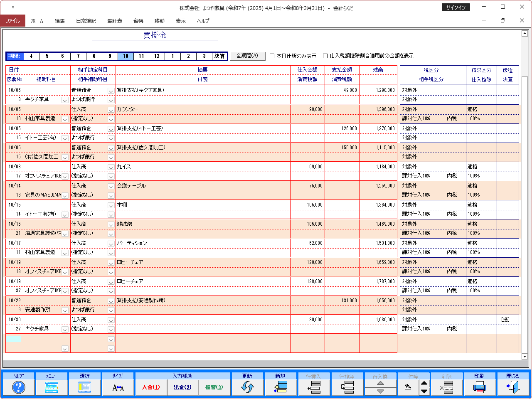The height and width of the screenshot is (399, 532).
Task: Expand the キクチ家具 sub-account dropdown in first row
Action: [65, 100]
